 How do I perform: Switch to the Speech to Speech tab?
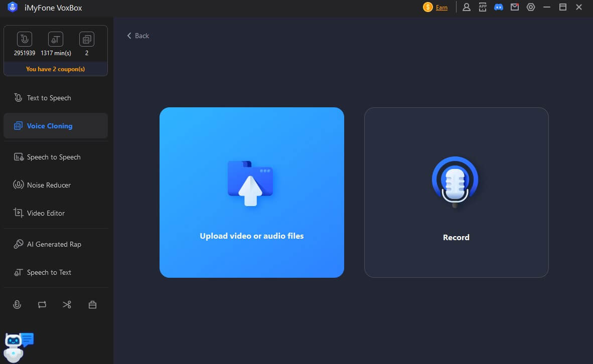53,157
